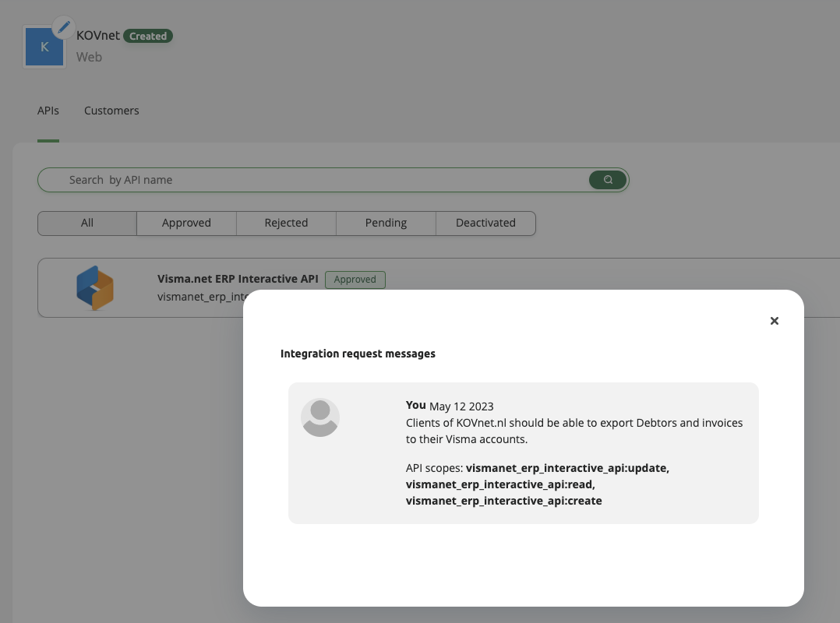The height and width of the screenshot is (623, 840).
Task: Close the Integration request messages dialog
Action: click(774, 320)
